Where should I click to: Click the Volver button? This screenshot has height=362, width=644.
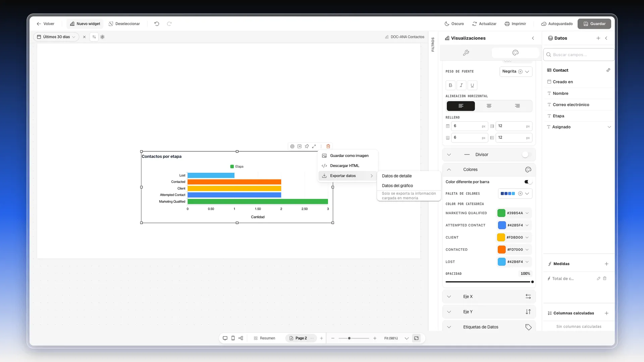click(45, 24)
